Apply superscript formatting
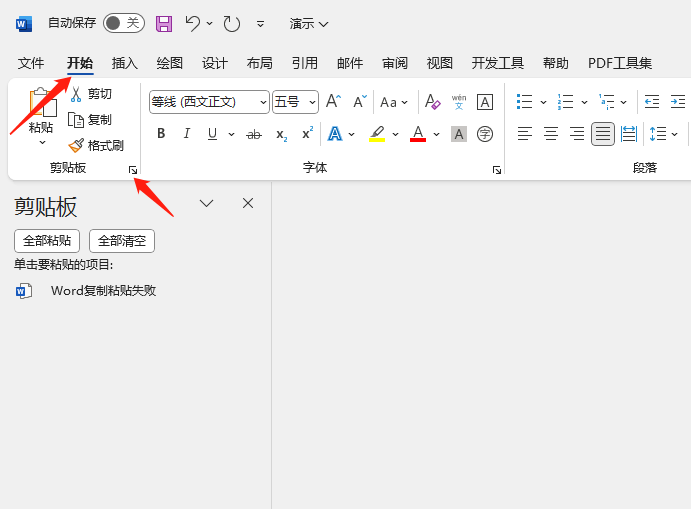Image resolution: width=691 pixels, height=509 pixels. pos(308,133)
